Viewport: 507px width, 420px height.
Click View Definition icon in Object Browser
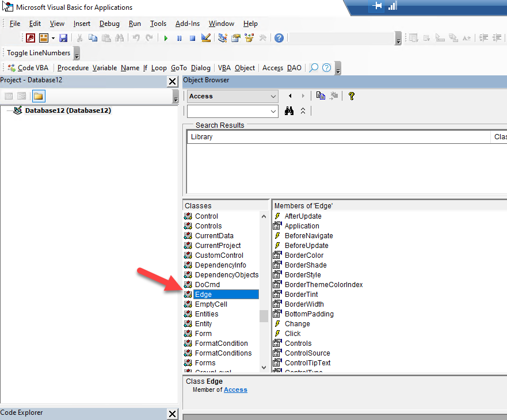[334, 96]
